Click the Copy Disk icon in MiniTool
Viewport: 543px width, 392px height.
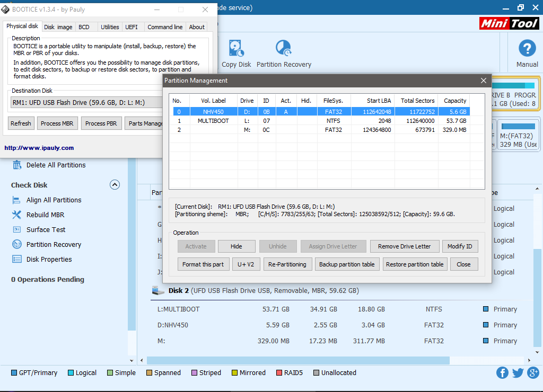click(x=236, y=48)
